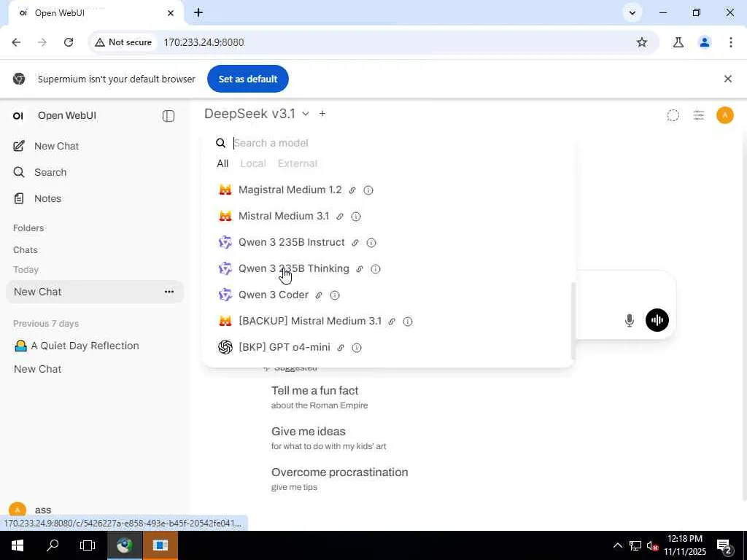The height and width of the screenshot is (560, 747).
Task: Show info for [BACKUP] Mistral Medium 3.1
Action: (x=408, y=322)
